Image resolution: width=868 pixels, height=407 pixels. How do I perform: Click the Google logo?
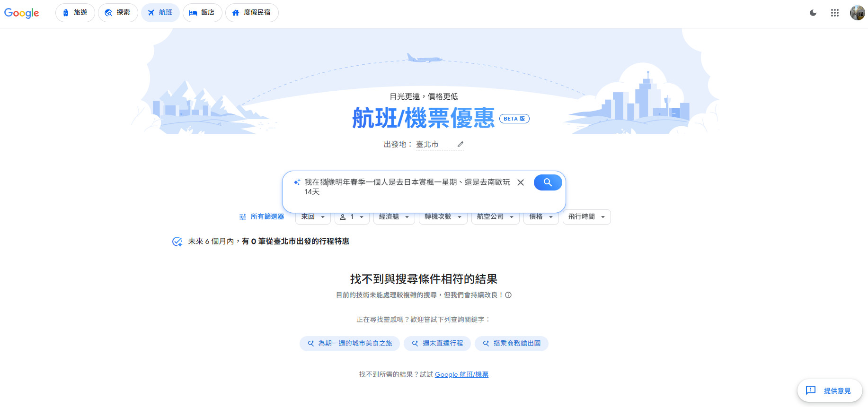[22, 13]
